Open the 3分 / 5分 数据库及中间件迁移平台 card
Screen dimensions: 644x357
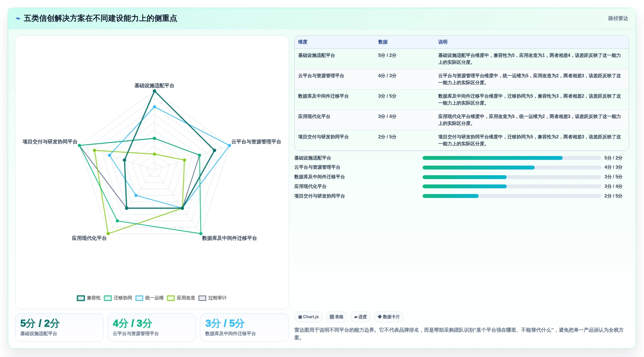[x=244, y=327]
